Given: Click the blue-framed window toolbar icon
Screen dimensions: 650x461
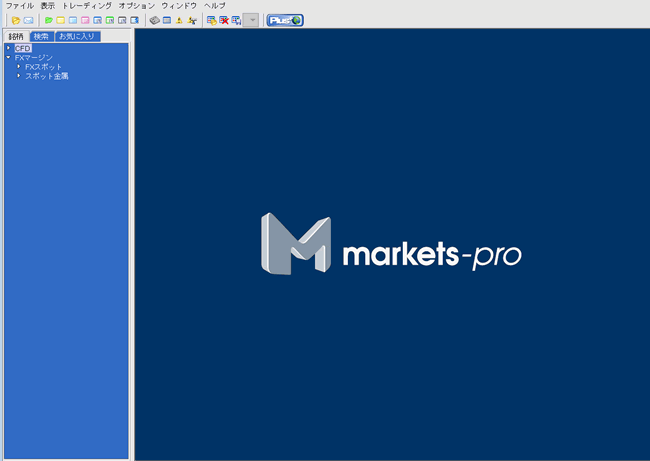Looking at the screenshot, I should point(97,20).
